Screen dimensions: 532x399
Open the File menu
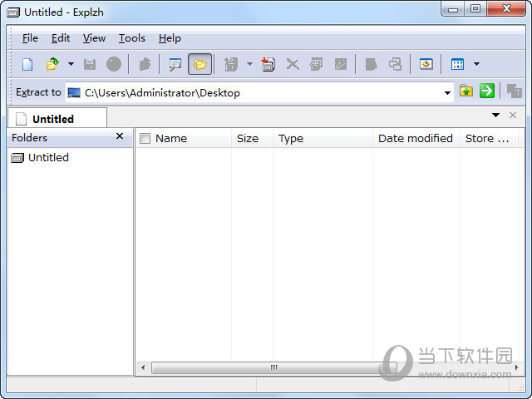tap(30, 38)
